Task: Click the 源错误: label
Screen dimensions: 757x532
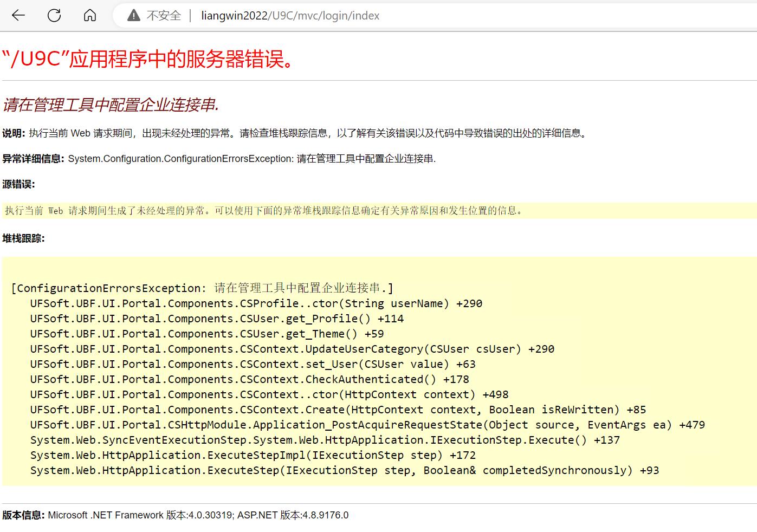Action: coord(18,184)
